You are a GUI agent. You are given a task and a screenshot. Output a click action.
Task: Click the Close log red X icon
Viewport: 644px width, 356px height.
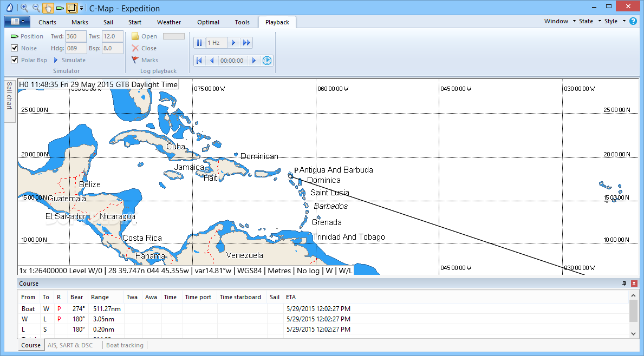pyautogui.click(x=135, y=48)
